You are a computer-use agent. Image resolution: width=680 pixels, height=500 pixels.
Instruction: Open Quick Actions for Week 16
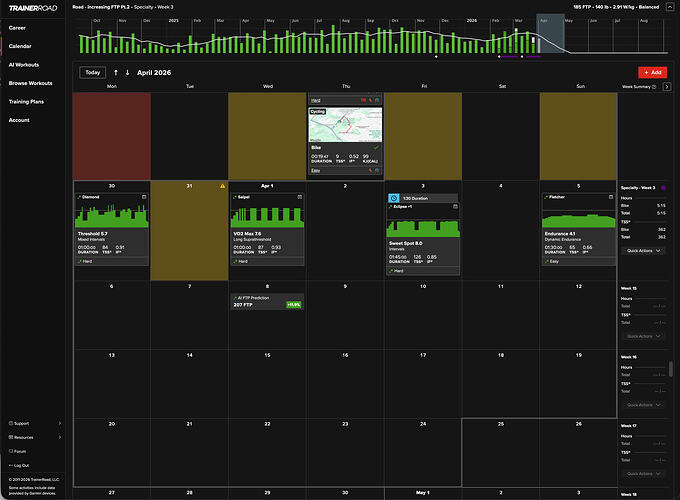pyautogui.click(x=644, y=405)
